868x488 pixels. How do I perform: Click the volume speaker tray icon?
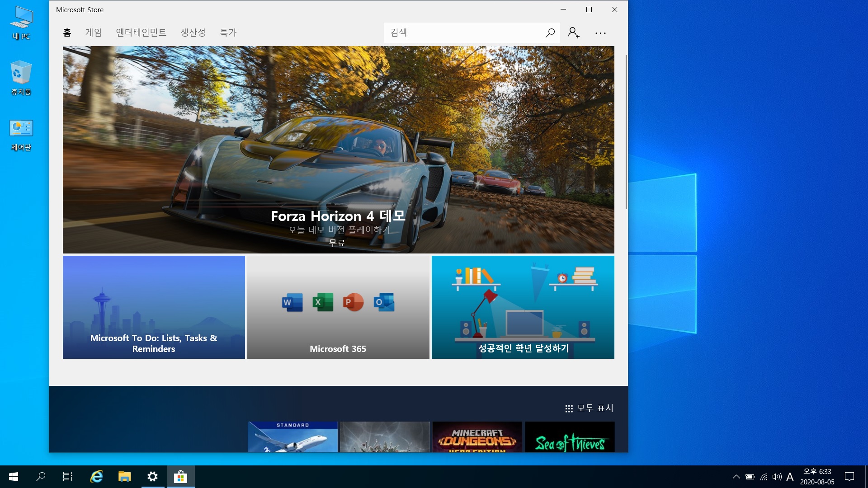[x=777, y=477]
